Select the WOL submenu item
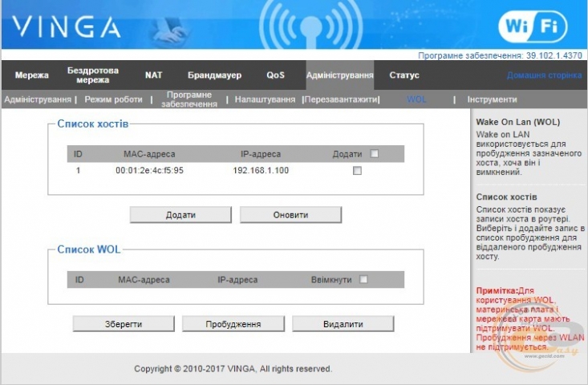Image resolution: width=588 pixels, height=385 pixels. [x=416, y=99]
